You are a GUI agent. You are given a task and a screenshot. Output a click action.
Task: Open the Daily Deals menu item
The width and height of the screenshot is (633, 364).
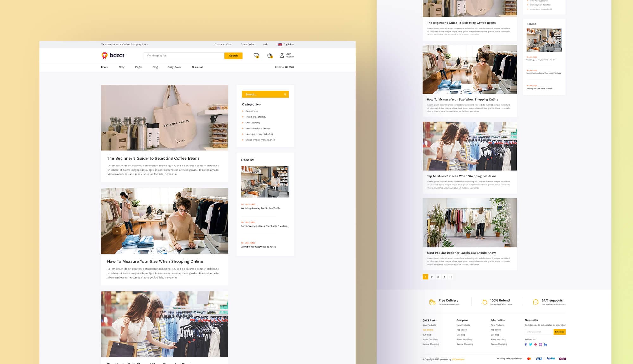tap(174, 67)
